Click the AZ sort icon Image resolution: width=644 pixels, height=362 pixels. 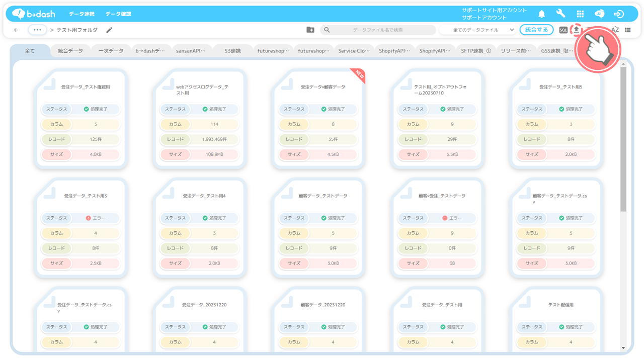(615, 30)
